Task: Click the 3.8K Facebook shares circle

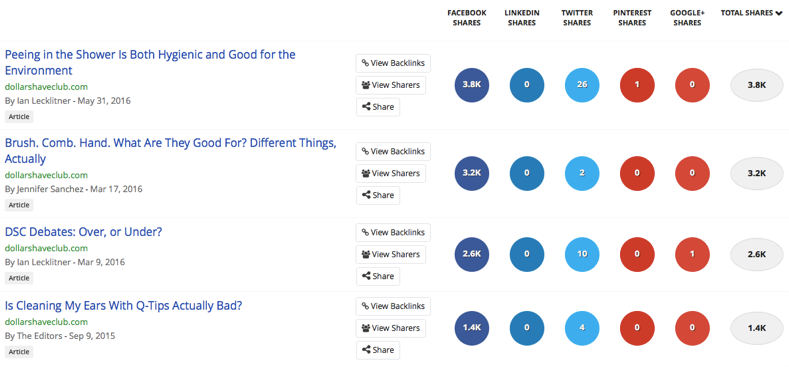Action: [x=471, y=85]
